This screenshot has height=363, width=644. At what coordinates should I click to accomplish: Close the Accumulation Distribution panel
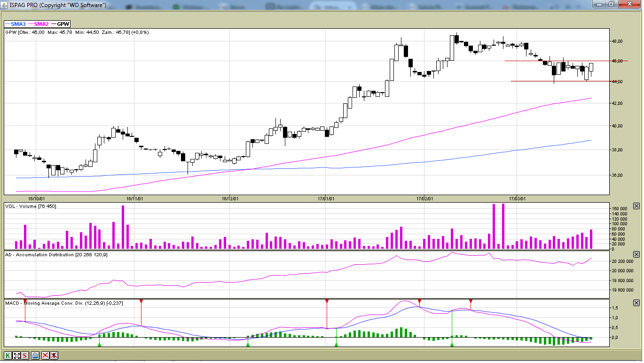(636, 254)
